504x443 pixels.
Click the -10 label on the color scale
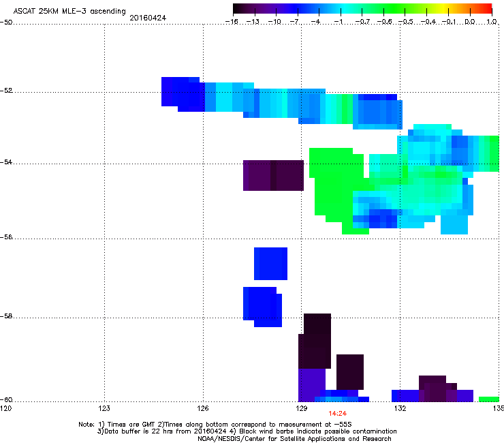(274, 22)
